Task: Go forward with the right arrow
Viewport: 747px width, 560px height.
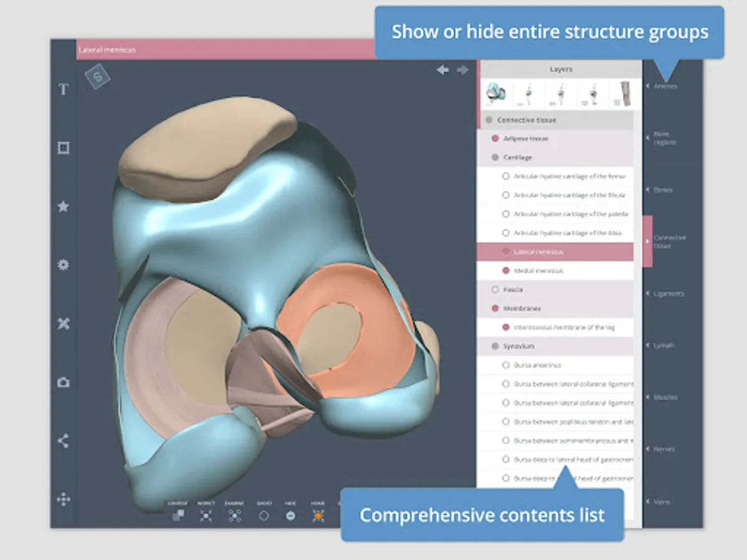Action: click(x=463, y=70)
